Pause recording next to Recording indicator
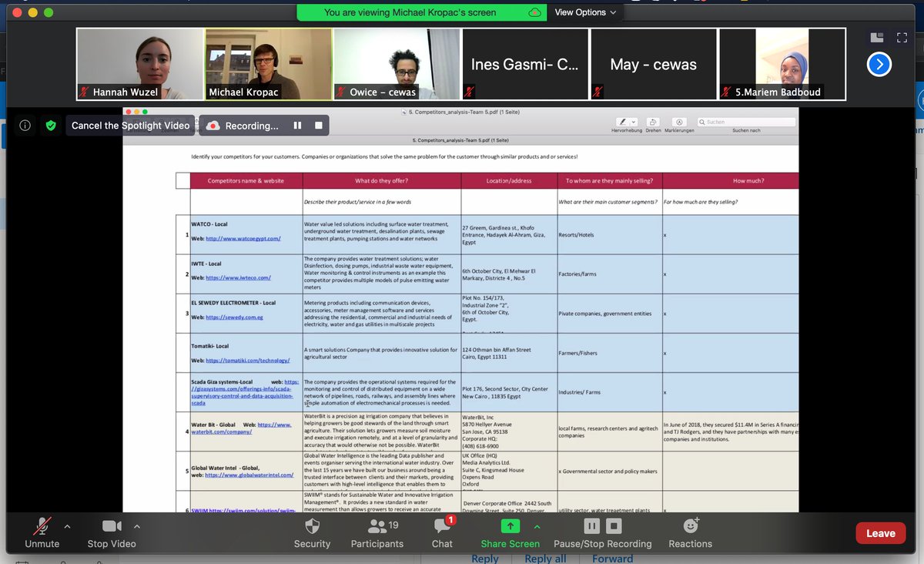The image size is (924, 564). [x=297, y=126]
